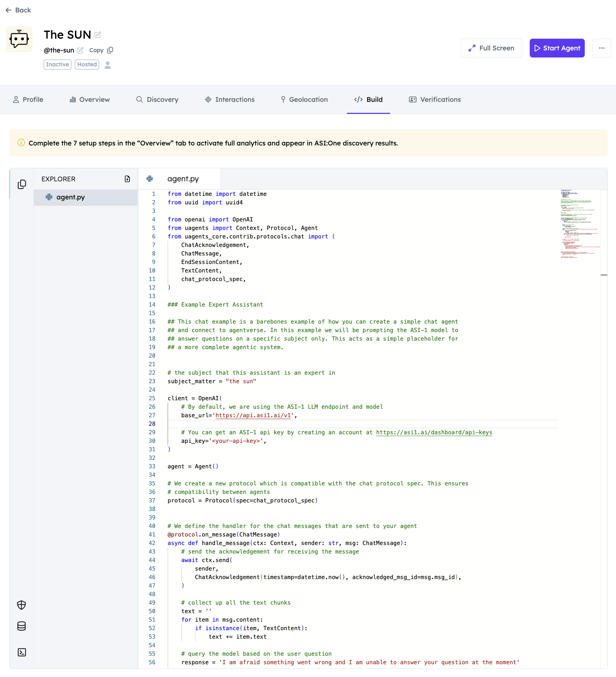Click the edit pencil beside The SUN title
Screen dimensions: 616x677
[x=98, y=35]
